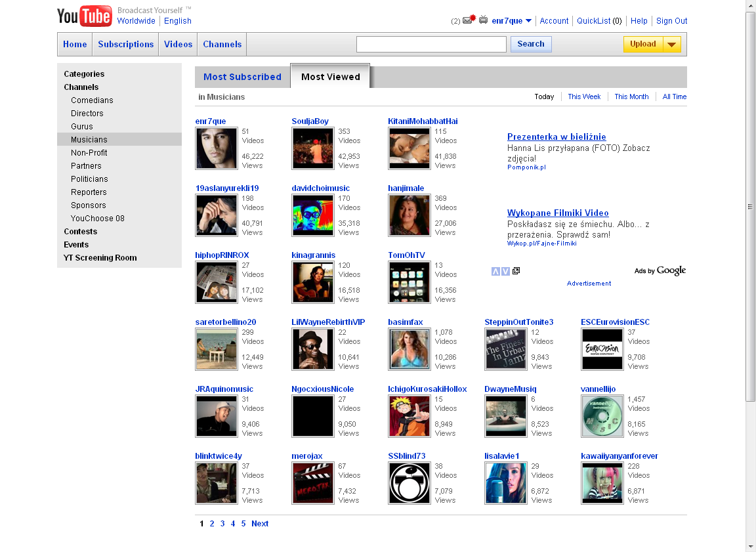Open YT Screening Room in the sidebar
This screenshot has height=552, width=756.
point(100,258)
